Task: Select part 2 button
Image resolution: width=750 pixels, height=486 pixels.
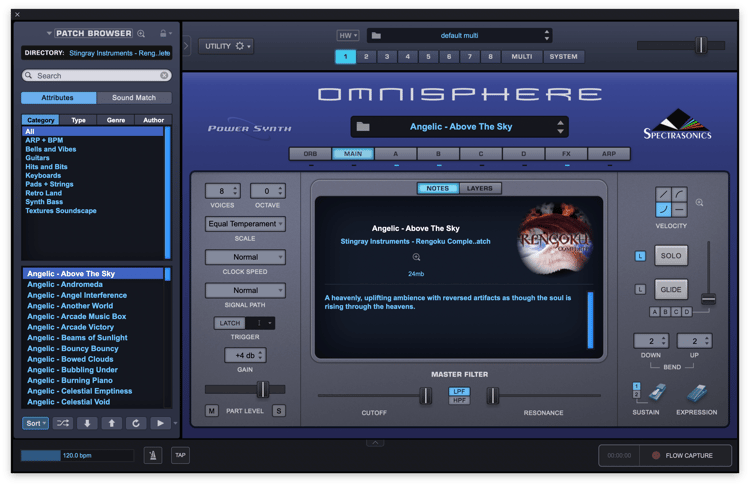Action: pyautogui.click(x=366, y=56)
